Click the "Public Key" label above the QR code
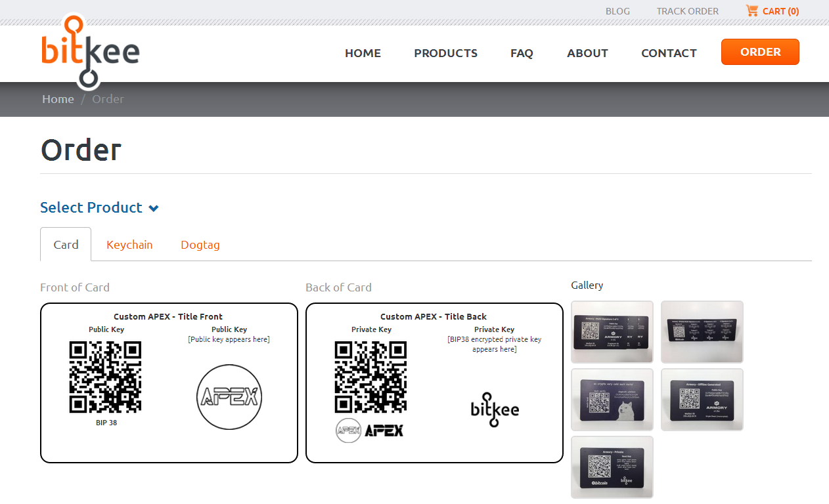Screen dimensions: 829x504 (x=106, y=329)
